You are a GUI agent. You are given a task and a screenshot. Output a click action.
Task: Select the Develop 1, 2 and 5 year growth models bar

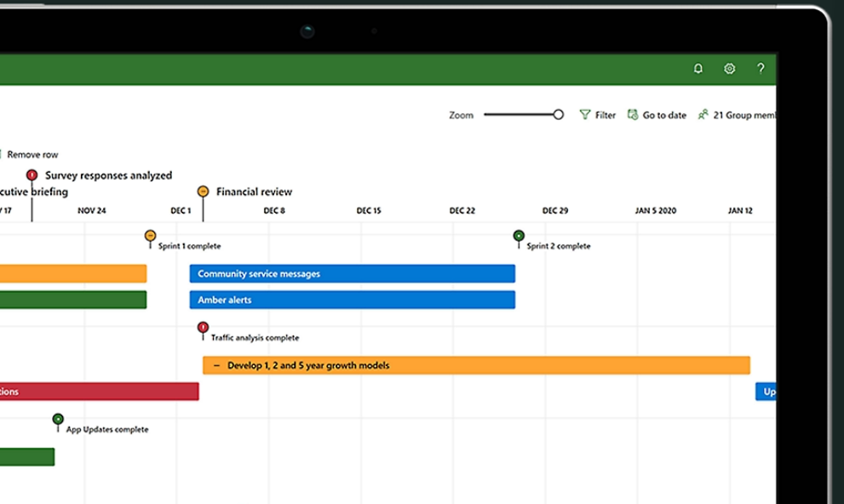[476, 365]
